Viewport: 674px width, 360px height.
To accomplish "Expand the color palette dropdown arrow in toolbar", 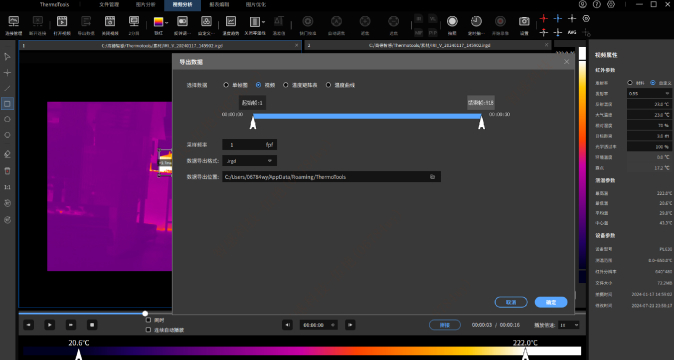I will point(166,22).
